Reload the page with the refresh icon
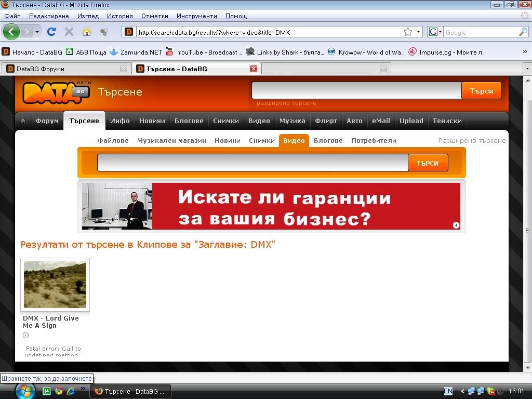This screenshot has width=532, height=399. pyautogui.click(x=51, y=32)
